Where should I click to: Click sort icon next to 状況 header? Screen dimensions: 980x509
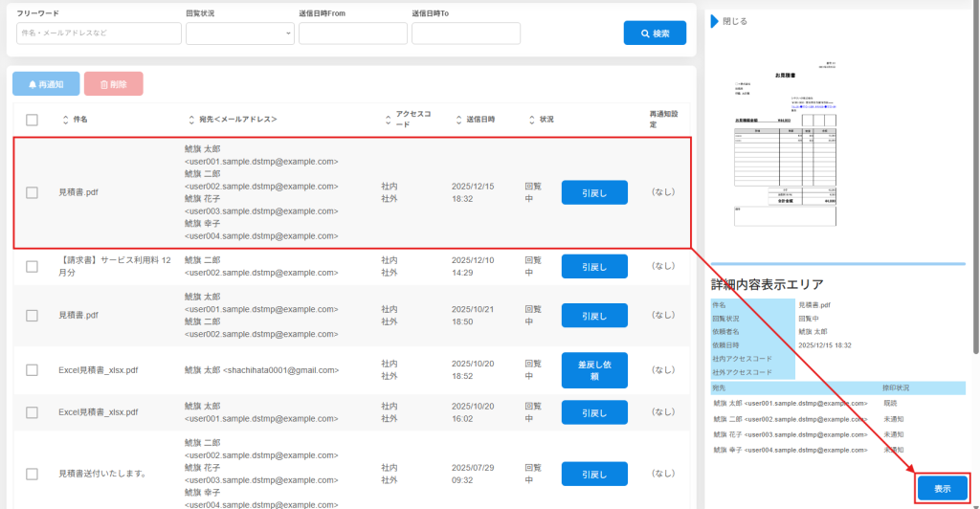pos(531,120)
